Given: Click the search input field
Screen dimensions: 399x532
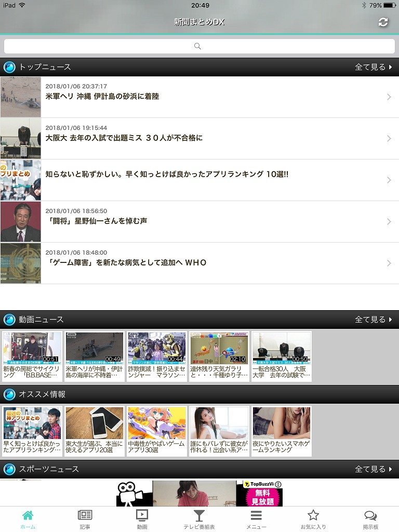Looking at the screenshot, I should 199,46.
